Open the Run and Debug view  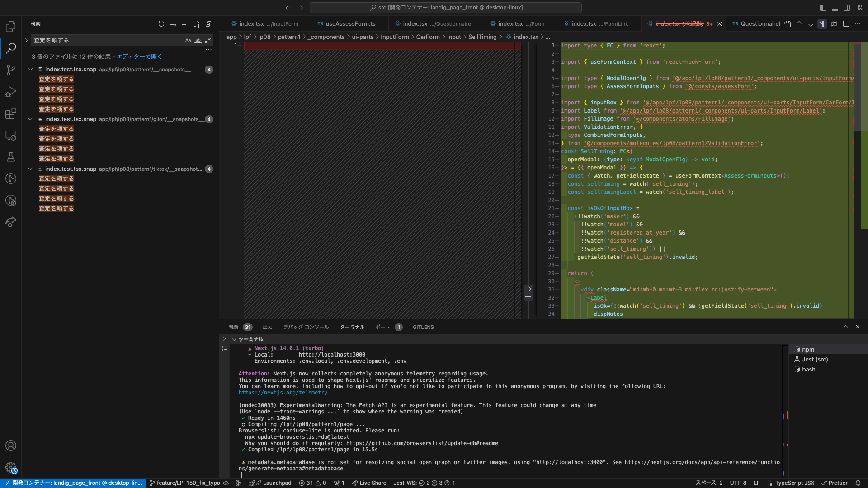pos(11,92)
